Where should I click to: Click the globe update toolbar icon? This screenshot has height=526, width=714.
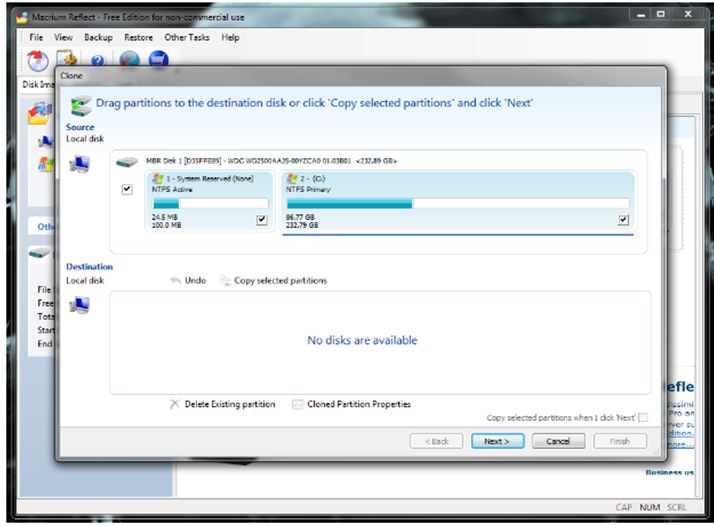tap(129, 59)
